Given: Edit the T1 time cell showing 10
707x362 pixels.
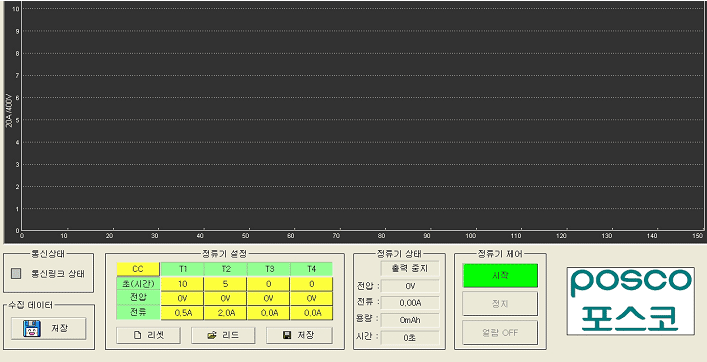Looking at the screenshot, I should tap(183, 284).
